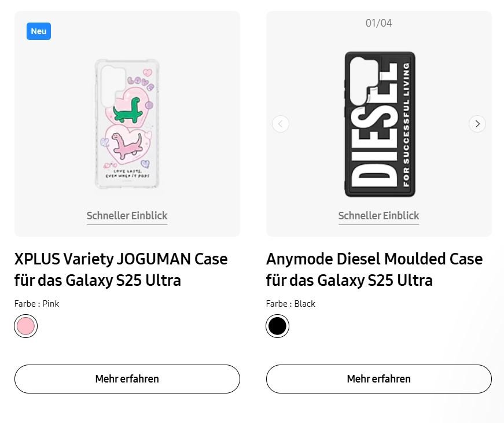Click the pink dinosaur on the case

coord(126,145)
